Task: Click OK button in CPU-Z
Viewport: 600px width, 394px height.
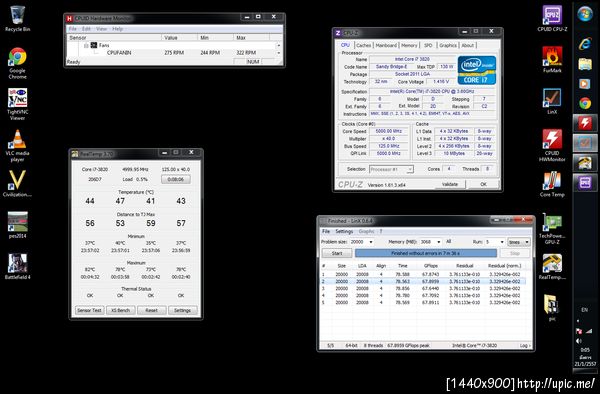Action: click(x=483, y=184)
